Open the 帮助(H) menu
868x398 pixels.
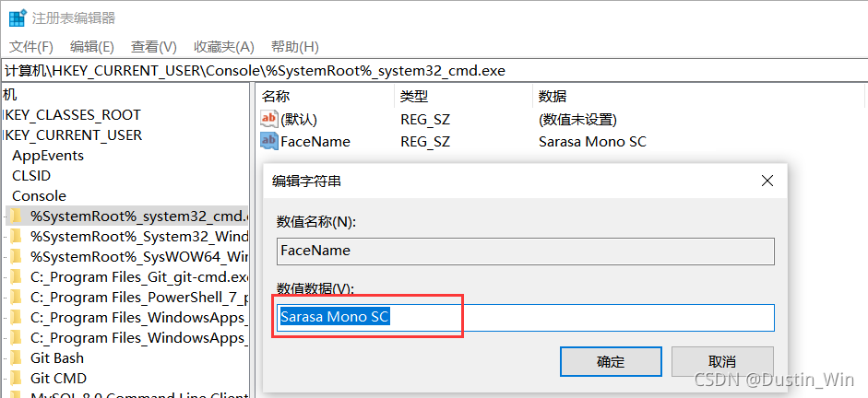click(294, 47)
